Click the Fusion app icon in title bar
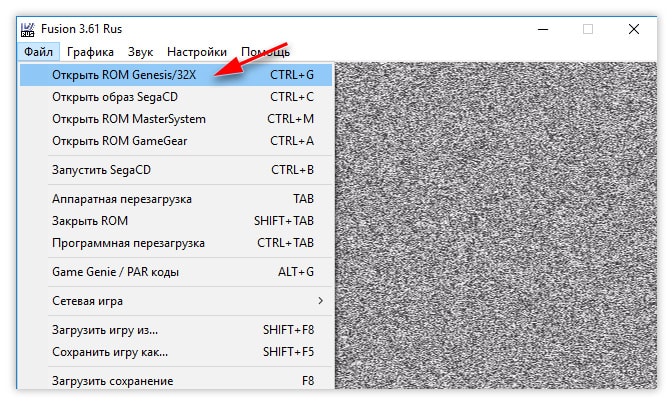The image size is (672, 402). pyautogui.click(x=27, y=30)
